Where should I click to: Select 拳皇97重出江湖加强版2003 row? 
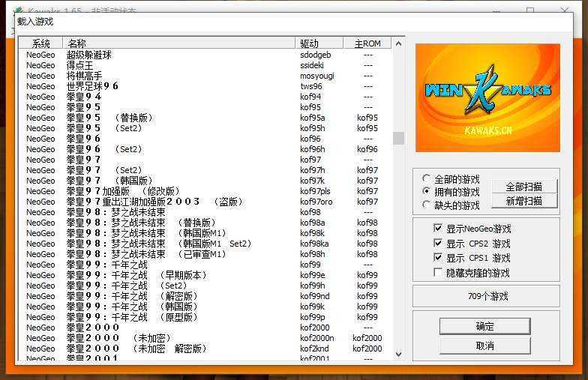click(205, 202)
